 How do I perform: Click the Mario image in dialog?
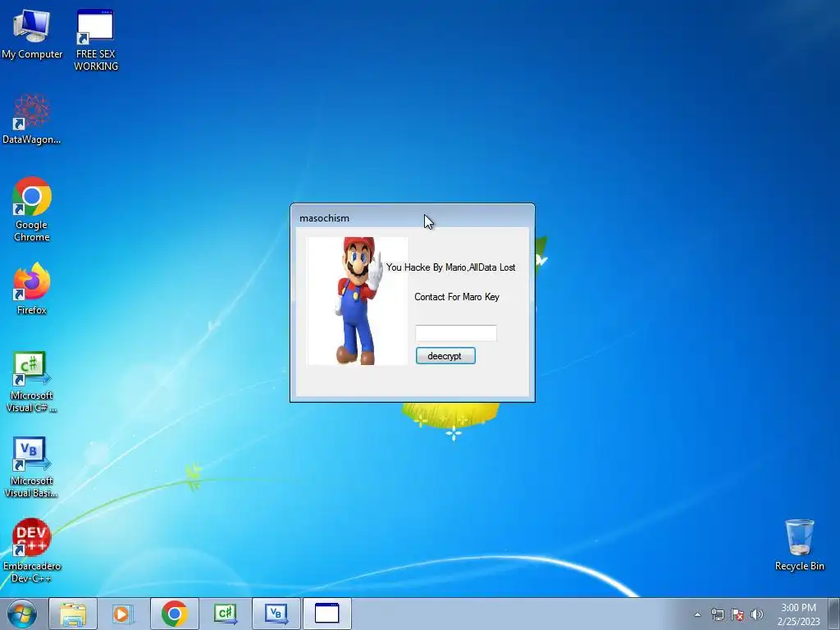point(358,300)
